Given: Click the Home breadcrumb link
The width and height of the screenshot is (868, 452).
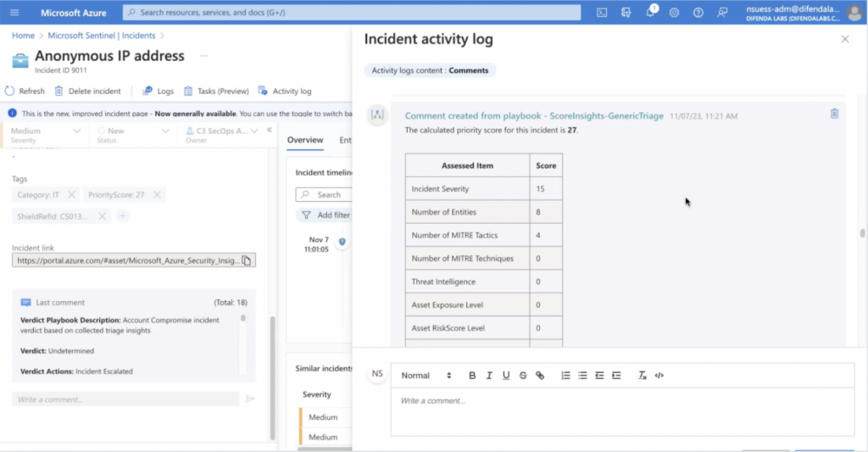Looking at the screenshot, I should (x=23, y=36).
